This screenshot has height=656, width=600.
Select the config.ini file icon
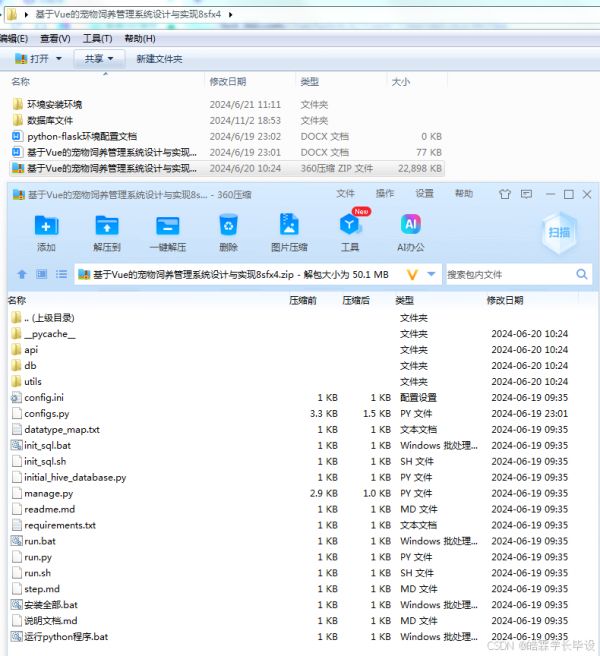(16, 397)
